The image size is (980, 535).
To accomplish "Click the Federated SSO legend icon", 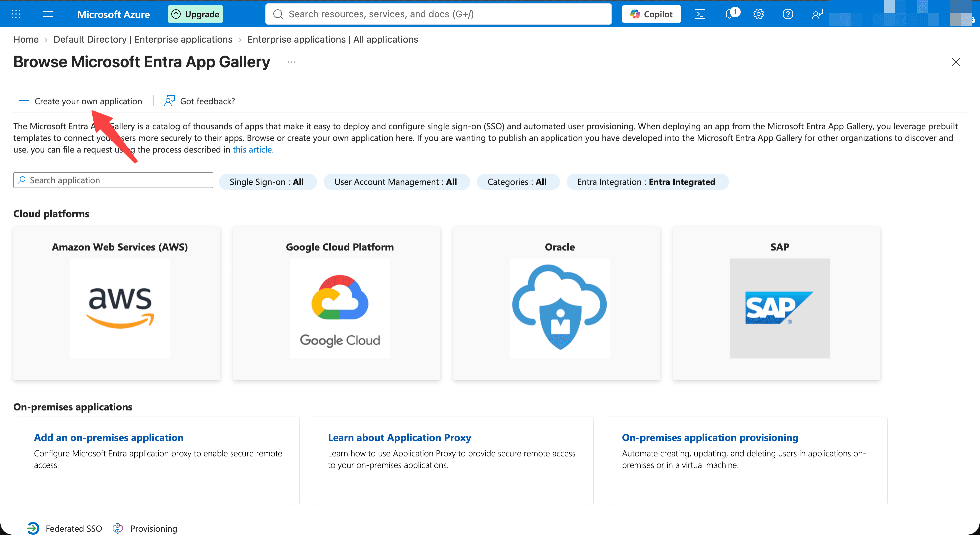I will (x=33, y=529).
